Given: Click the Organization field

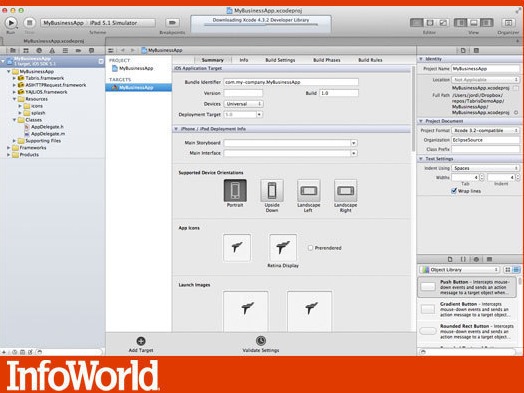Looking at the screenshot, I should click(x=486, y=140).
